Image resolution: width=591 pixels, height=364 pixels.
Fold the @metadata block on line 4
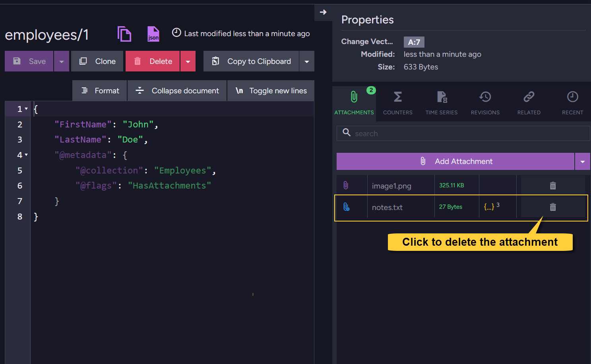pos(26,155)
